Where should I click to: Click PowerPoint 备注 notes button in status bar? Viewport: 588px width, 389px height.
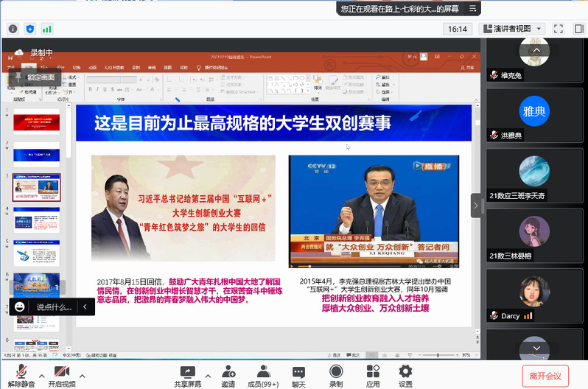pos(335,355)
